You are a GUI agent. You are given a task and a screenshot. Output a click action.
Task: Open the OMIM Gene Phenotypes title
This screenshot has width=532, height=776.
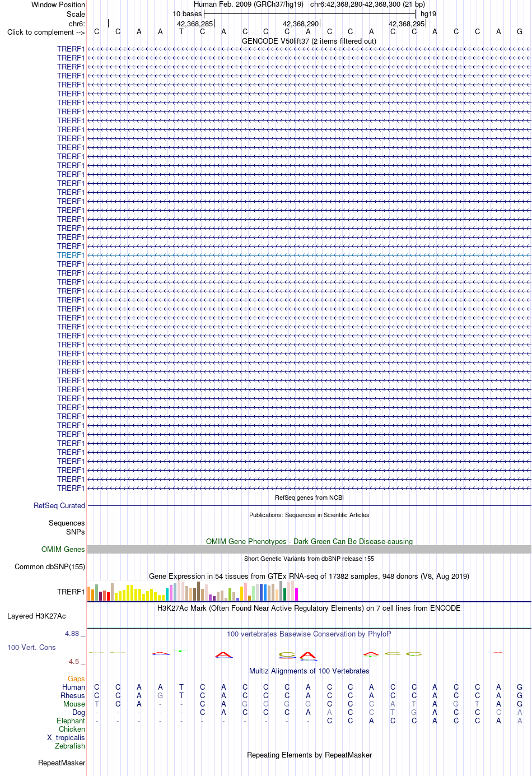309,541
